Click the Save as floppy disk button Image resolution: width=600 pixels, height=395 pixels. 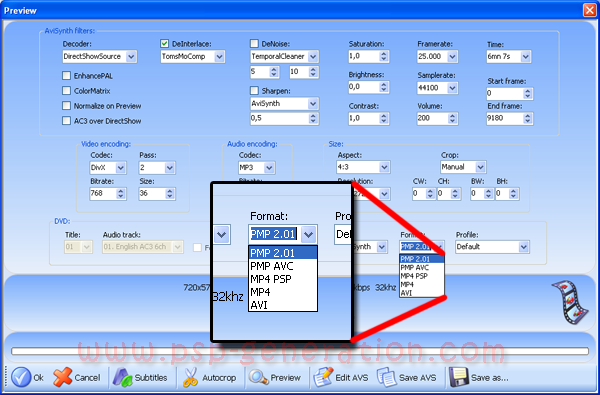click(479, 378)
